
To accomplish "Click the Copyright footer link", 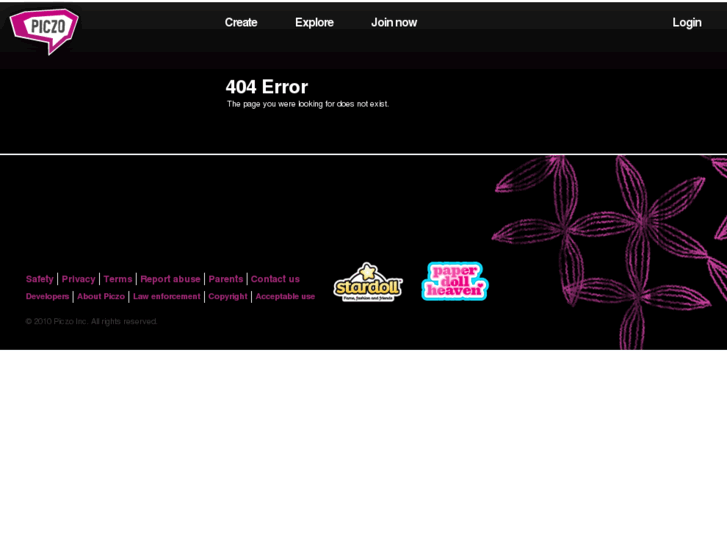I will point(228,296).
